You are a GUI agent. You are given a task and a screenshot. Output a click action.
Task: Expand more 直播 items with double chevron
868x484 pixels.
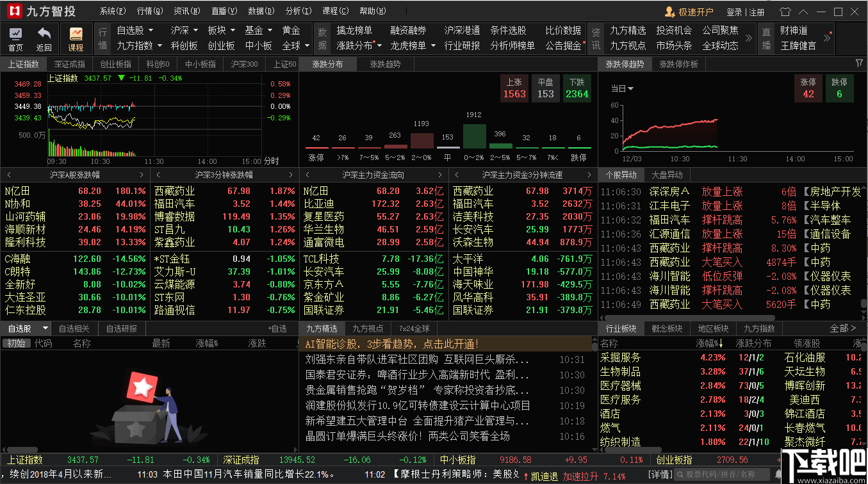828,38
